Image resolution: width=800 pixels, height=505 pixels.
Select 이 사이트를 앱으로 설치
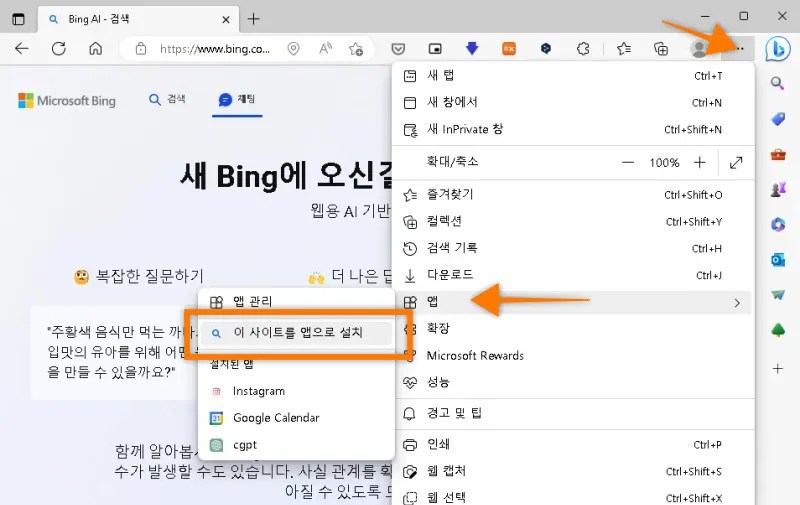(x=296, y=333)
